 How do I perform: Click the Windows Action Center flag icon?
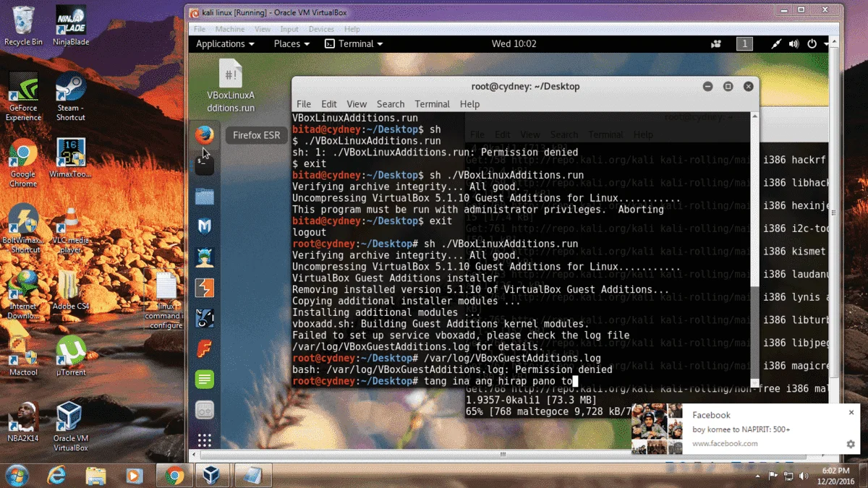[773, 475]
